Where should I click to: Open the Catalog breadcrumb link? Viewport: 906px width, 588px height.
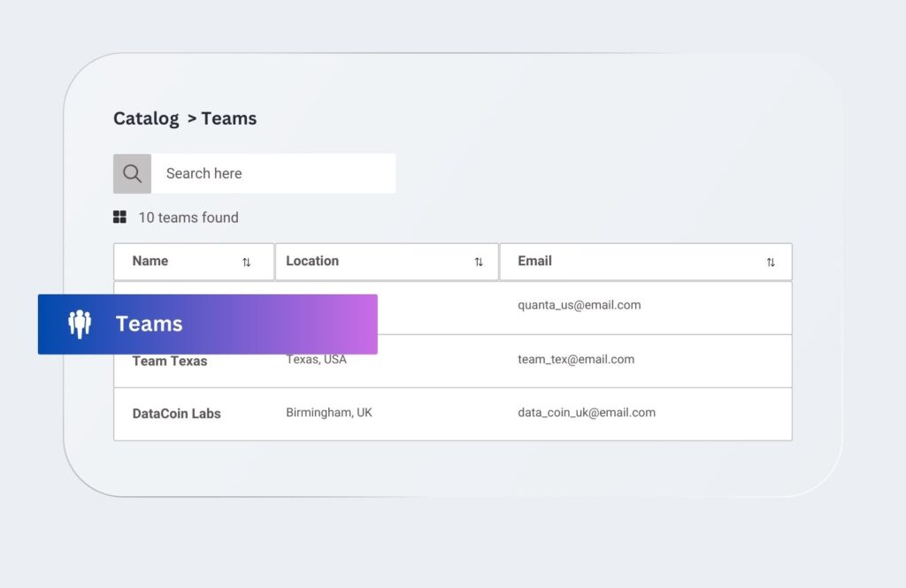tap(146, 119)
